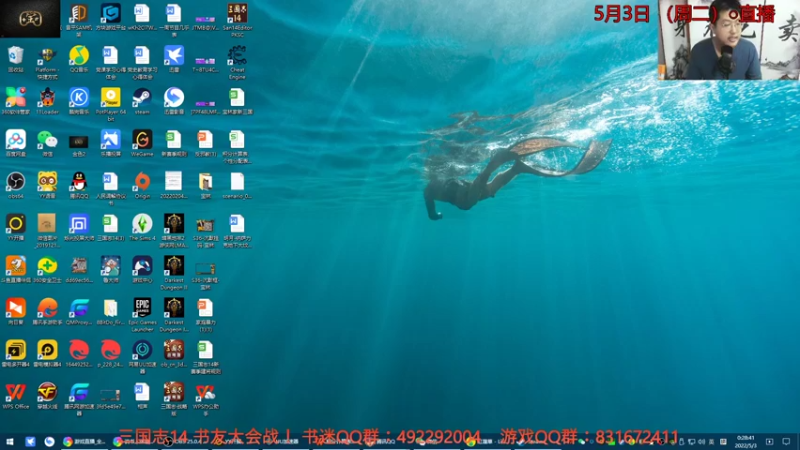Screen dimensions: 800x450
Task: Click the streamer webcam overlay
Action: (x=729, y=40)
